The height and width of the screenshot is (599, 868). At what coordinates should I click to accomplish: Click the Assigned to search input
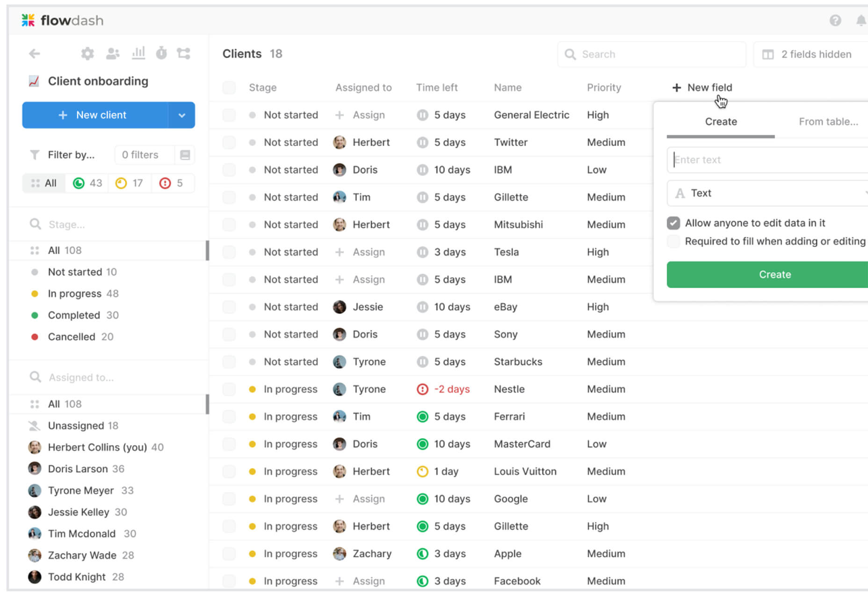pyautogui.click(x=109, y=378)
